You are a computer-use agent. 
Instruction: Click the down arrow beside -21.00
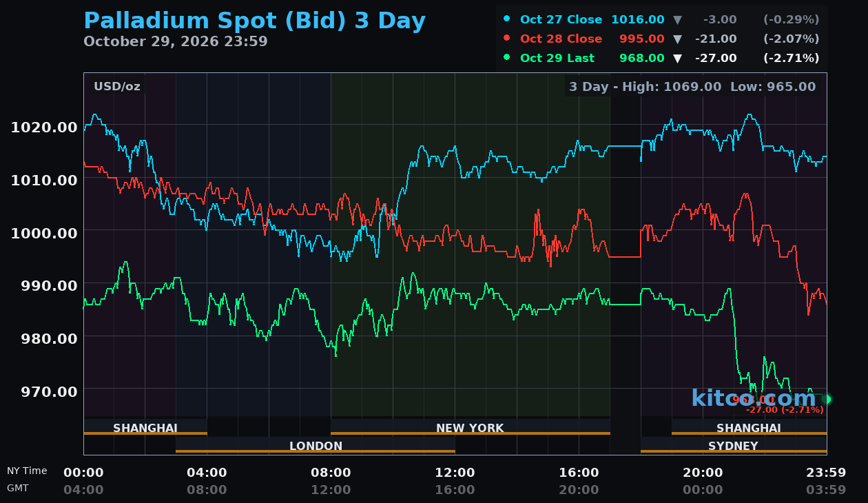click(677, 39)
